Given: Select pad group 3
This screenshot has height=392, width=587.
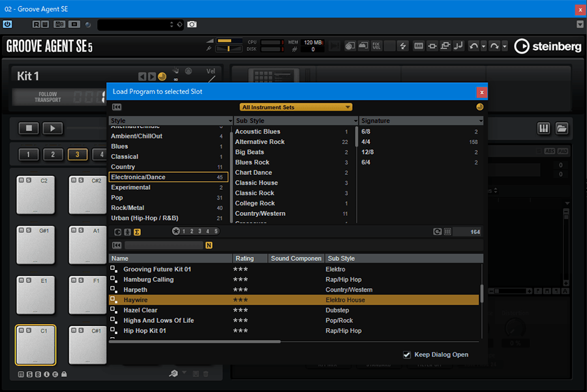Looking at the screenshot, I should pyautogui.click(x=77, y=154).
